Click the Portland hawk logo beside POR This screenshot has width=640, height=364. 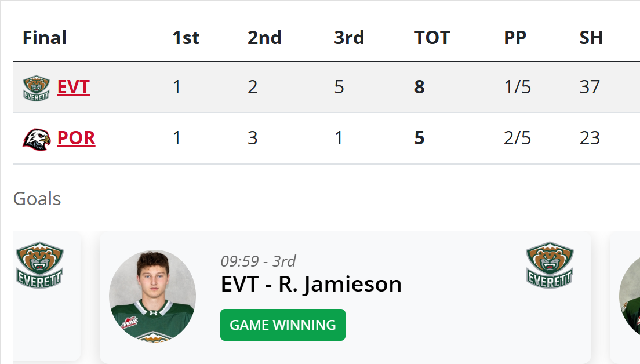coord(36,139)
